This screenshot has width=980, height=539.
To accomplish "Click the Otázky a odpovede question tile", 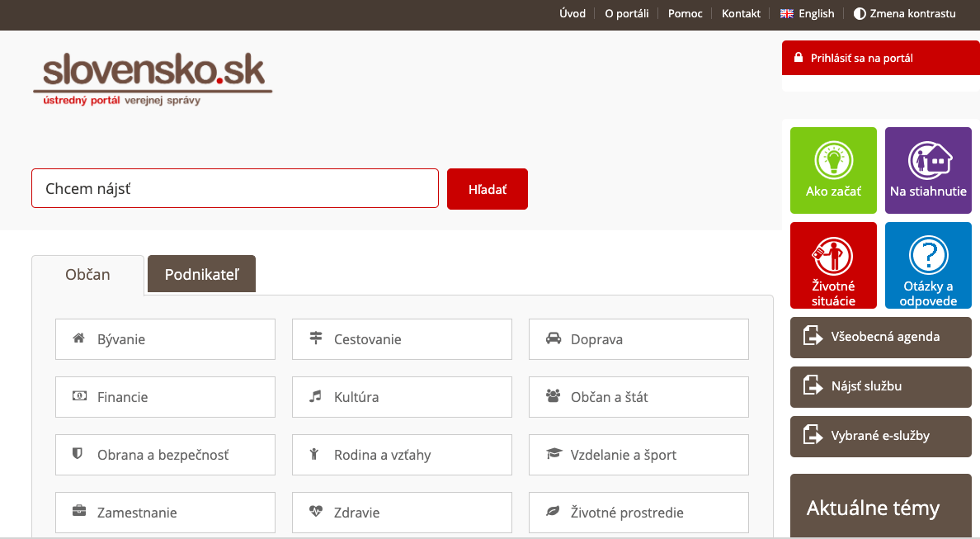I will click(928, 265).
